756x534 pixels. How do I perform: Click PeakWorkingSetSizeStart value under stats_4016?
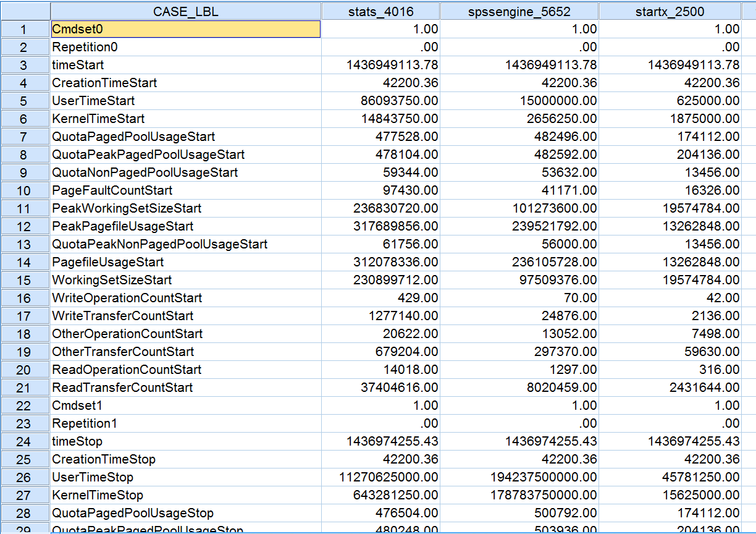coord(380,208)
